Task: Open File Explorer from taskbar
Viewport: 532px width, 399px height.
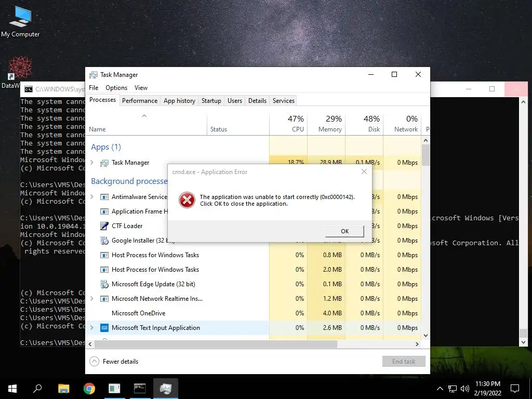Action: click(x=63, y=389)
